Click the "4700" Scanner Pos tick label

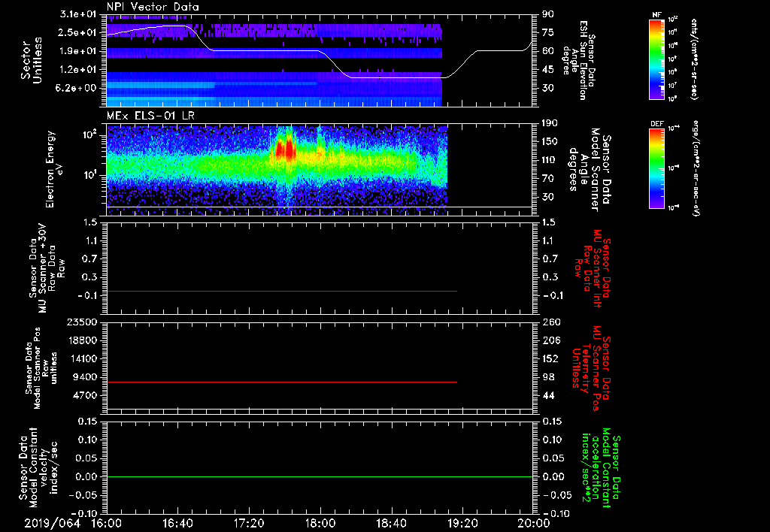point(84,395)
